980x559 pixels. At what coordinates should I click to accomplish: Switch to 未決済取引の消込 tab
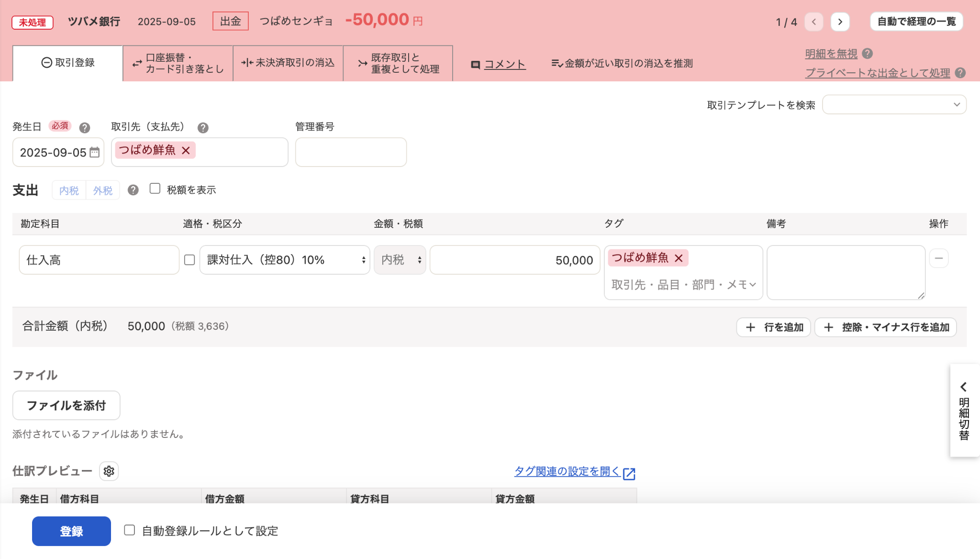click(288, 63)
